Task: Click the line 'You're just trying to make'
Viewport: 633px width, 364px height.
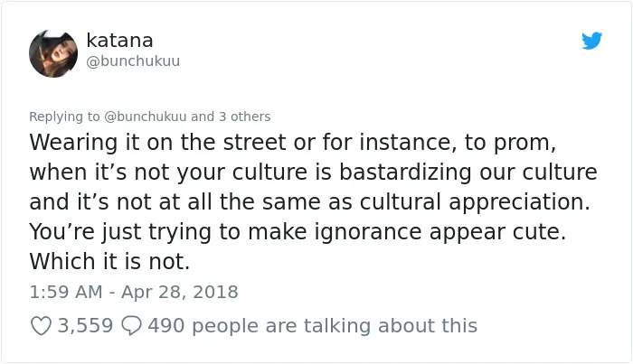Action: pyautogui.click(x=298, y=232)
